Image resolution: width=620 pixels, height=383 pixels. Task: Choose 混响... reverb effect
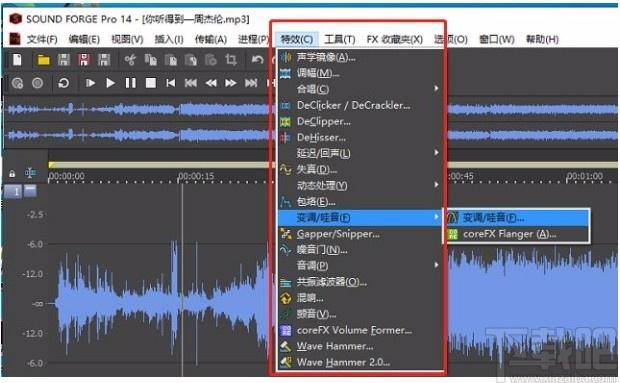point(360,298)
